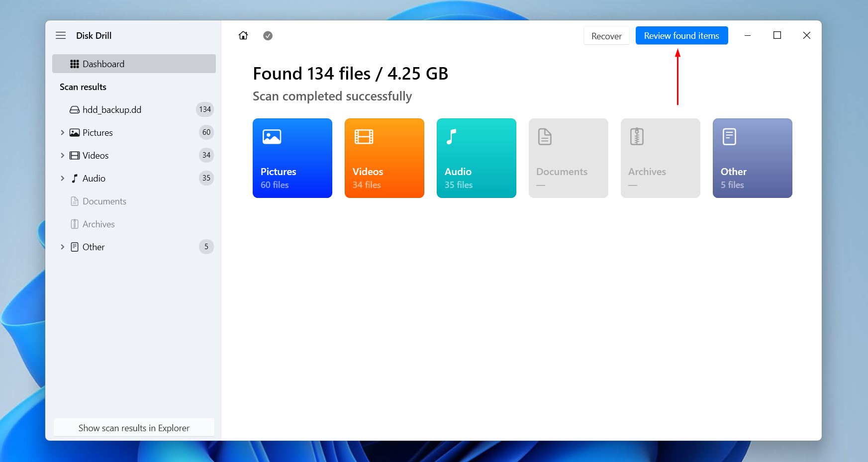868x462 pixels.
Task: Click the Archives tile zip icon
Action: point(637,137)
